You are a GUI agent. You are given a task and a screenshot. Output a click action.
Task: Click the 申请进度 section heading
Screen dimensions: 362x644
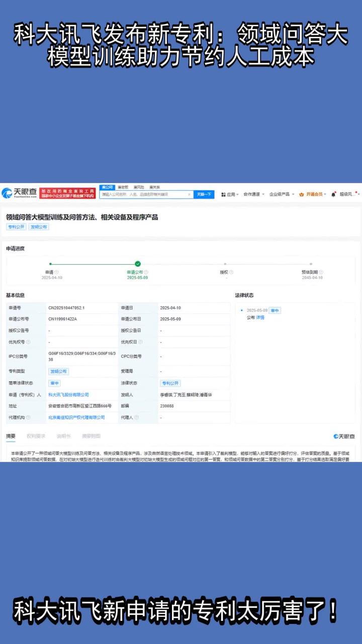15,249
